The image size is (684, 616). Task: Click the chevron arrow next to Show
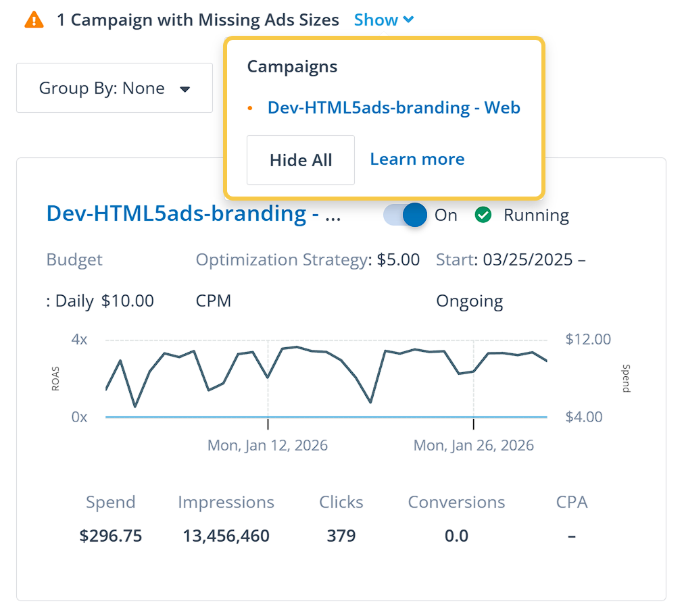tap(408, 20)
